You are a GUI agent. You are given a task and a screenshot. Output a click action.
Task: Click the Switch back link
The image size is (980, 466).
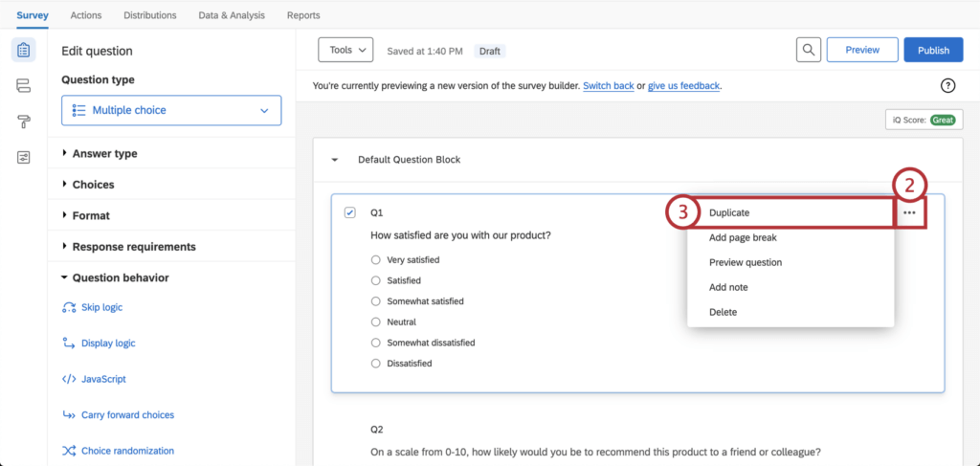[x=608, y=86]
